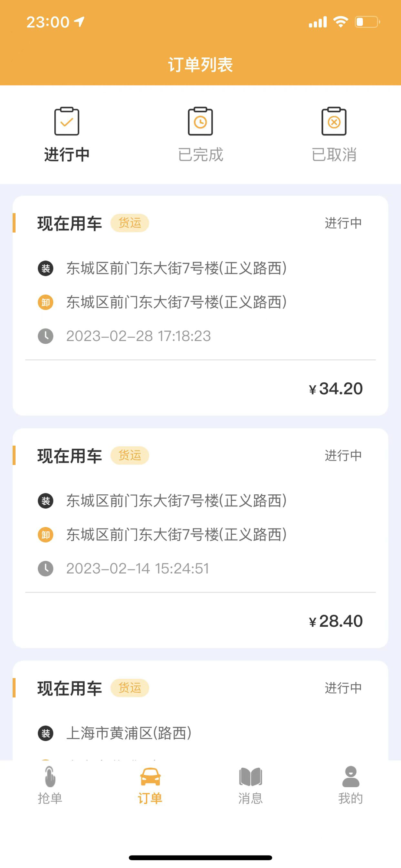Open the 进行中 clipboard checkmark icon
401x868 pixels.
(x=67, y=121)
